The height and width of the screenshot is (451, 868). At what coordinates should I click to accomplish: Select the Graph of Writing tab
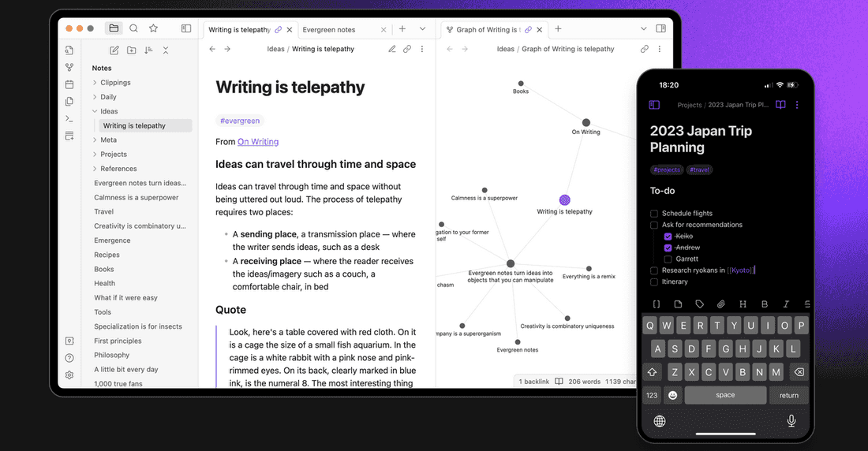coord(487,30)
